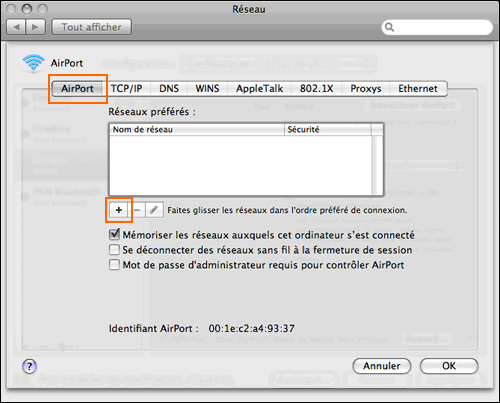Go forward with the right arrow button
Image resolution: width=500 pixels, height=403 pixels.
point(35,27)
